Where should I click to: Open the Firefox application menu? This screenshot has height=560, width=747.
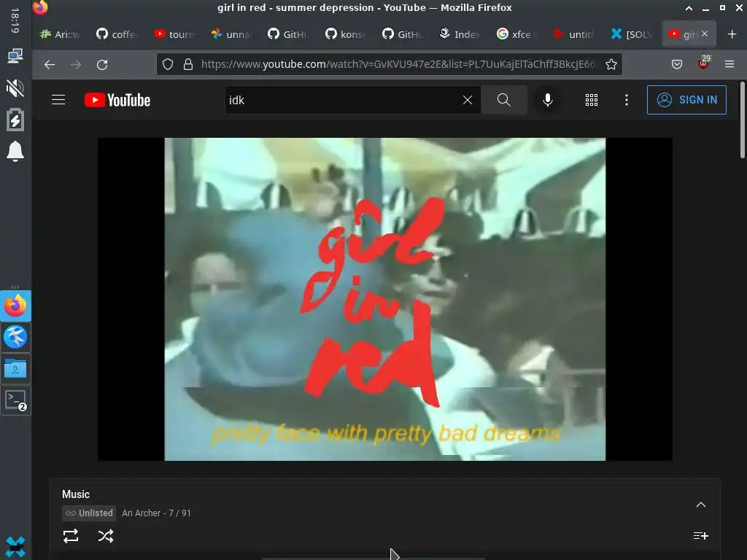pos(729,64)
